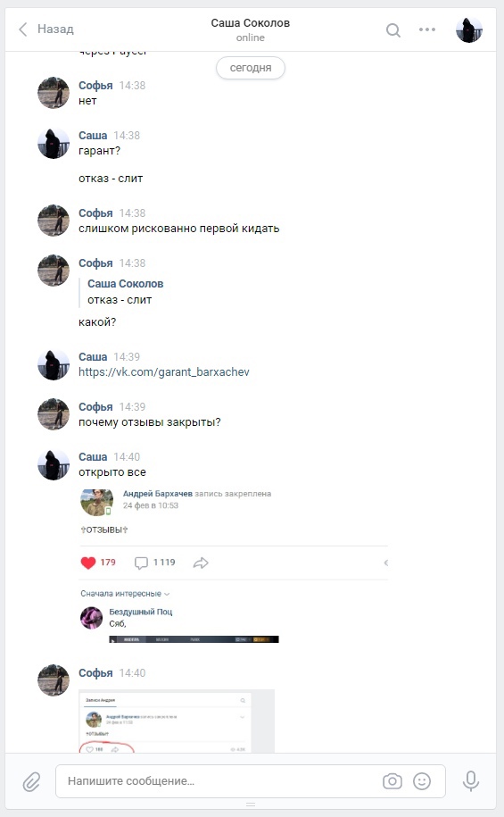The image size is (504, 817).
Task: Open the screenshot image sent by Софья
Action: 177,721
